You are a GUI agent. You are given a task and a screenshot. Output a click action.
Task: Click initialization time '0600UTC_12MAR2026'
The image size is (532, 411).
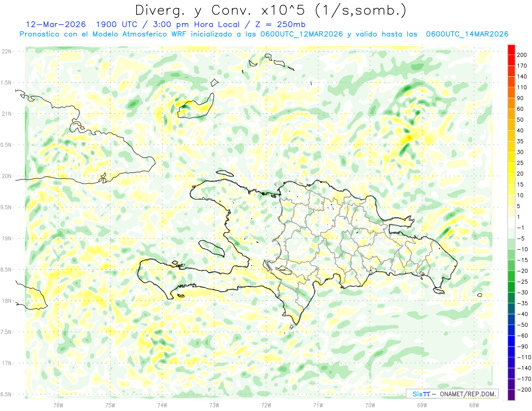301,34
